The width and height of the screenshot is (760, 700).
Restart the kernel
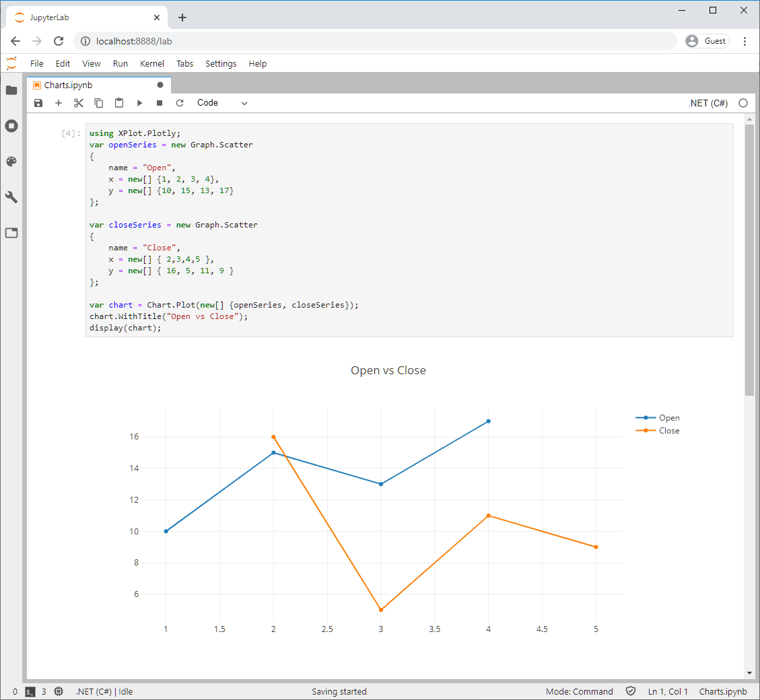(x=180, y=103)
